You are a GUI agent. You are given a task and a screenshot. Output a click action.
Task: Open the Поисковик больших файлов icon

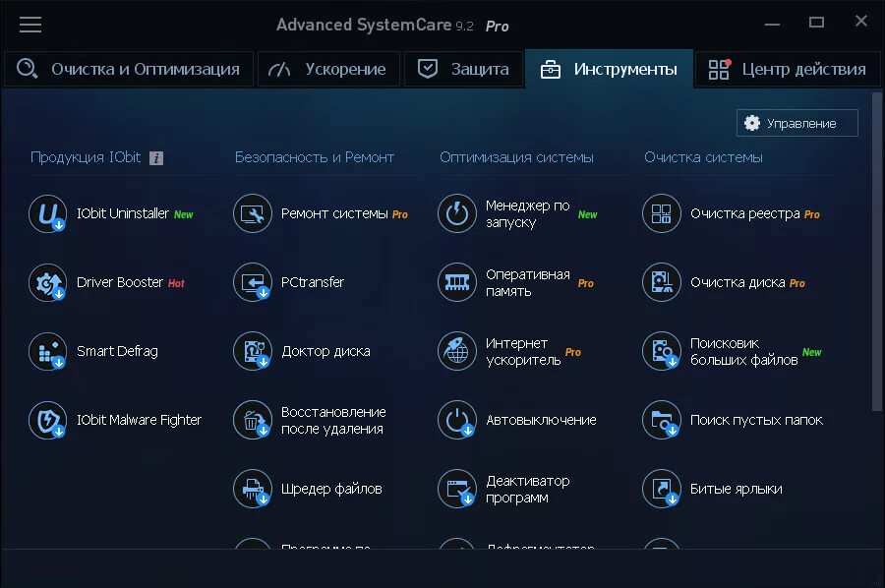662,351
